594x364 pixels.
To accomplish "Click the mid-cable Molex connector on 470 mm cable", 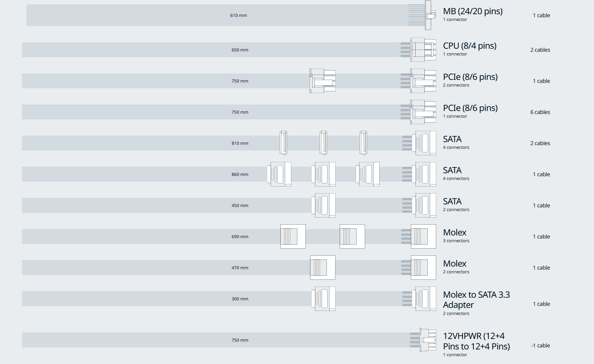I will tap(322, 268).
